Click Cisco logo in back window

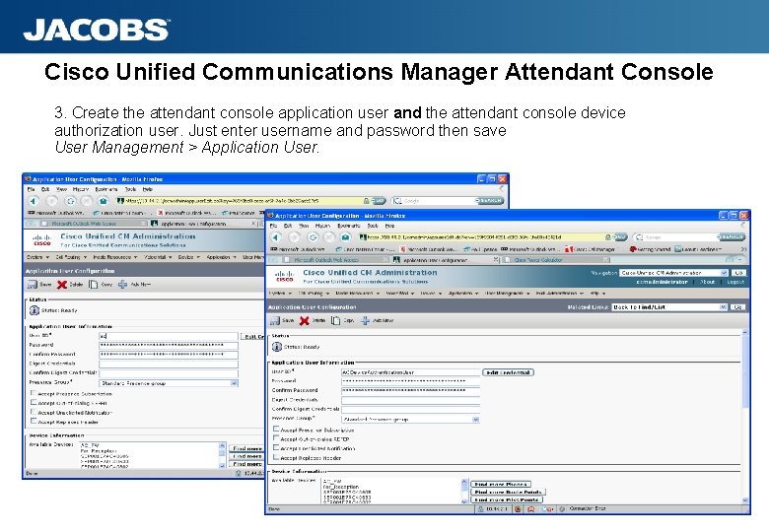[x=42, y=240]
